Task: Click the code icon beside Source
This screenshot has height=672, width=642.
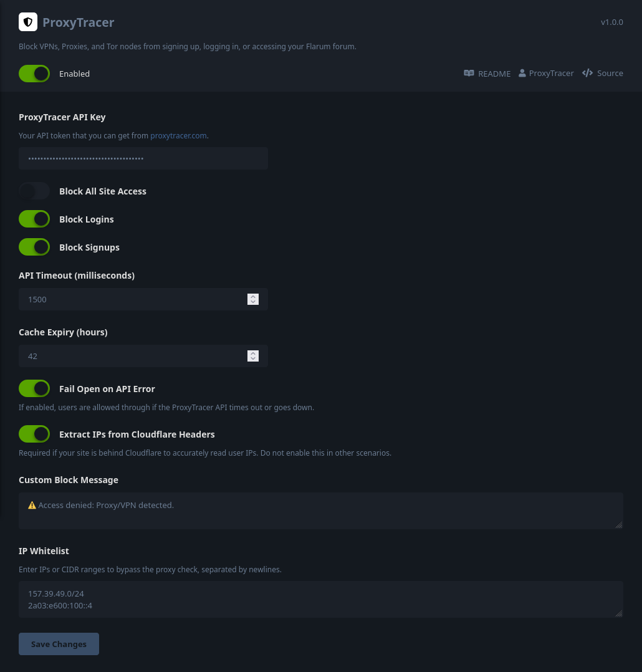Action: click(588, 73)
